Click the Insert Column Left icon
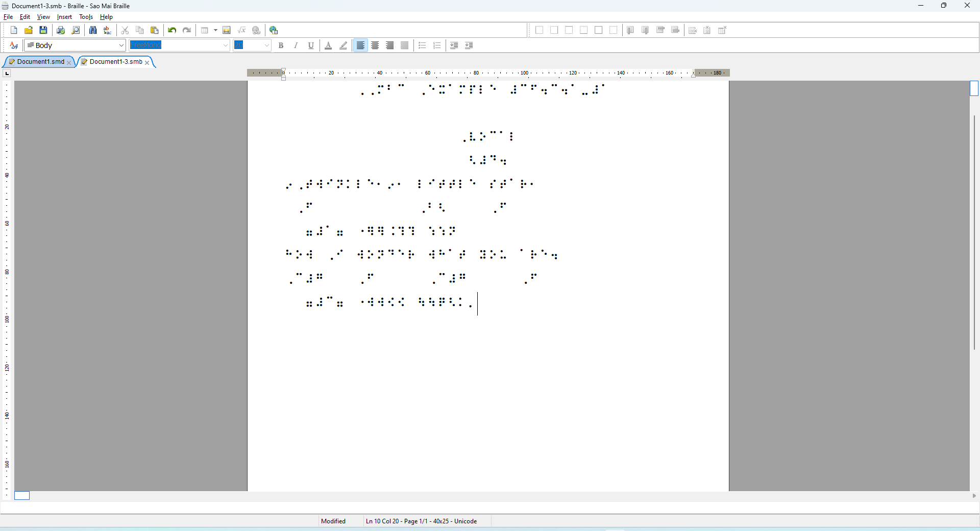Screen dimensions: 980x531 click(x=630, y=30)
